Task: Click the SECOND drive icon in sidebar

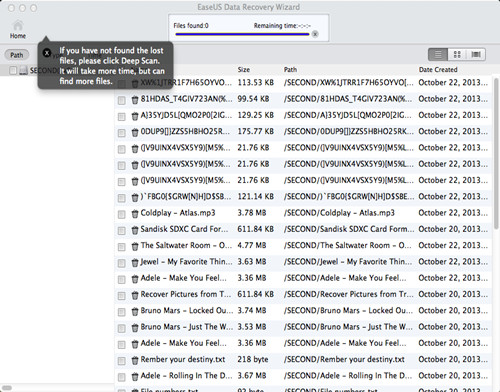Action: 23,70
